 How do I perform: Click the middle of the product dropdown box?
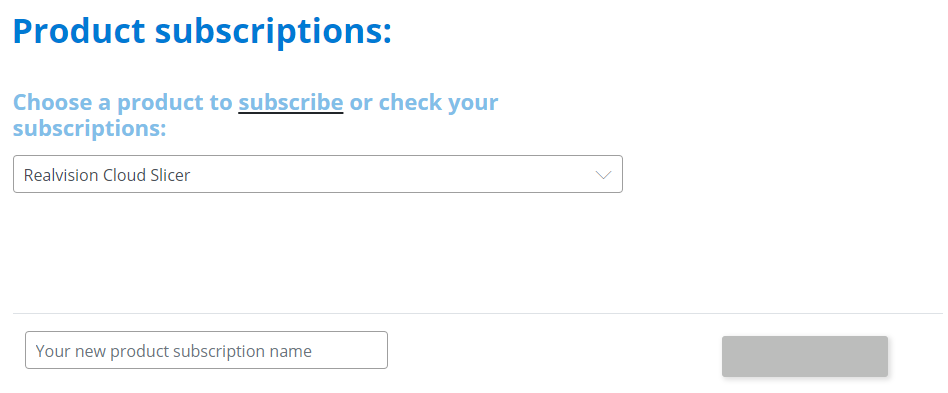317,174
